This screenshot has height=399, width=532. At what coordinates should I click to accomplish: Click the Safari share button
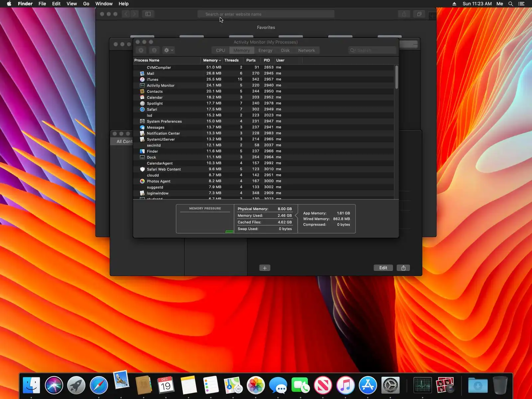point(404,14)
